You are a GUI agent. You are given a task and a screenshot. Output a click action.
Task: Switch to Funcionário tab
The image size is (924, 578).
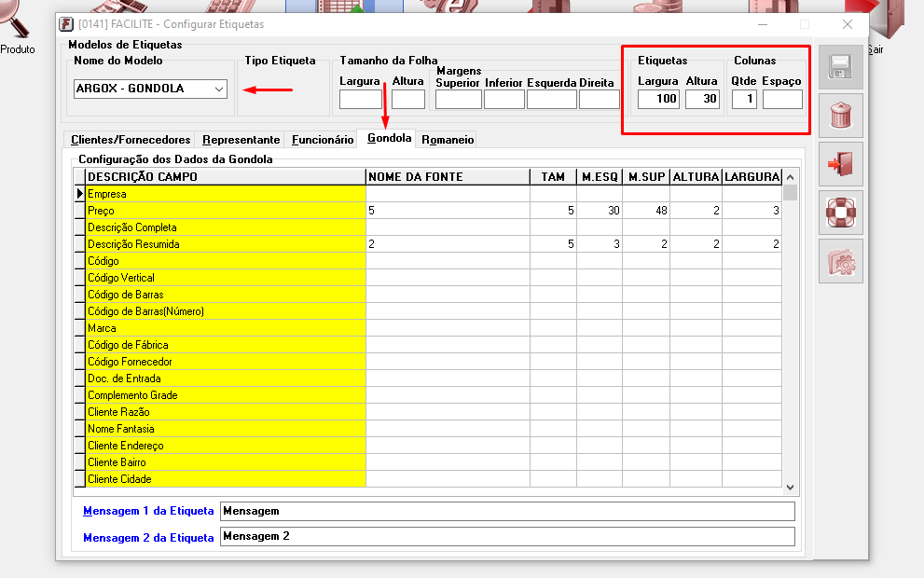tap(323, 140)
